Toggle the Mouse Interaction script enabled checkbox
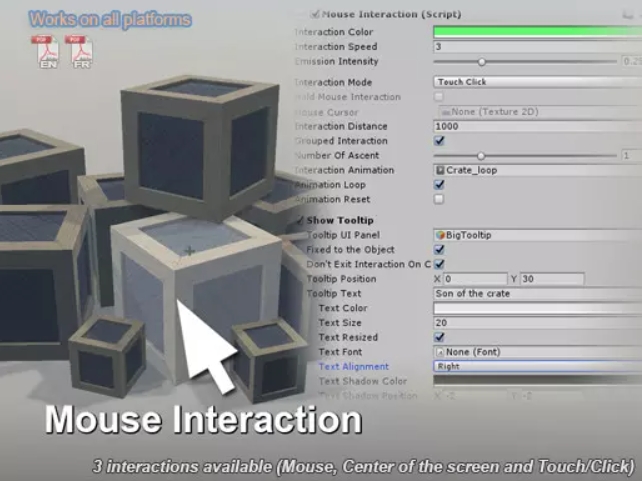 click(x=315, y=14)
